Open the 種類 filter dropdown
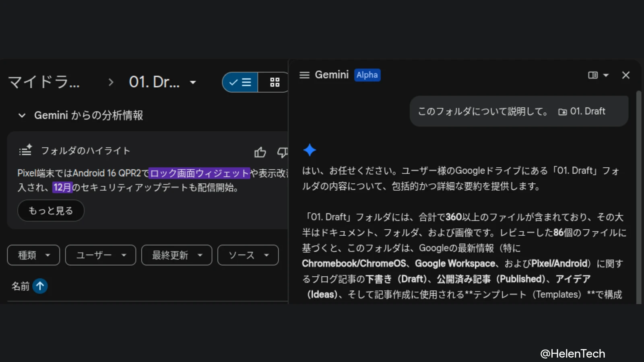The image size is (644, 362). (x=33, y=255)
